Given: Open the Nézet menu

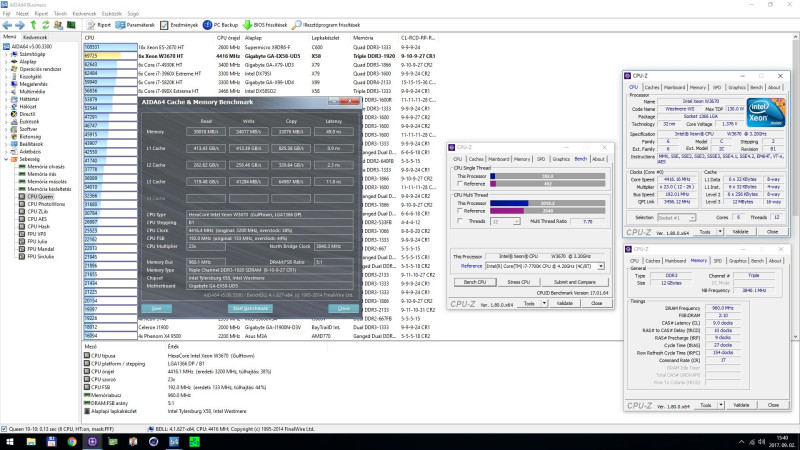Looking at the screenshot, I should pos(22,14).
